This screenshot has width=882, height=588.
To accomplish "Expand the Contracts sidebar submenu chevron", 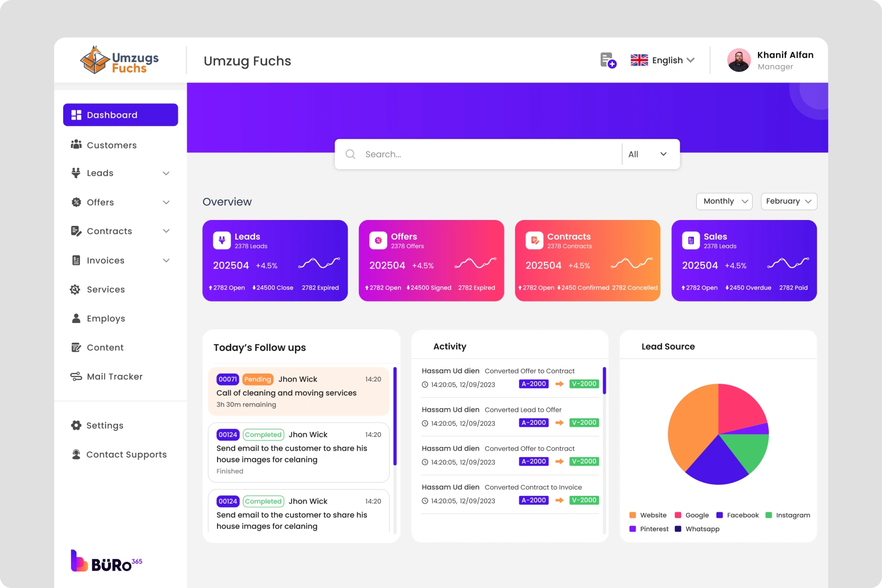I will (x=166, y=231).
